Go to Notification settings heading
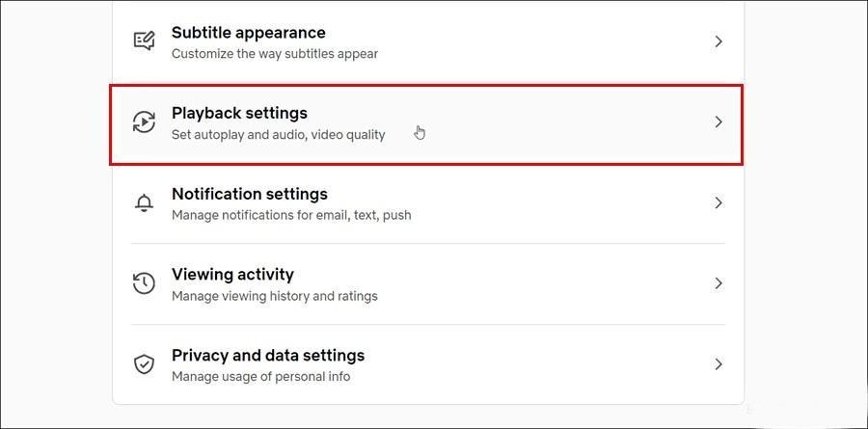Screen dimensions: 868x429 click(250, 194)
